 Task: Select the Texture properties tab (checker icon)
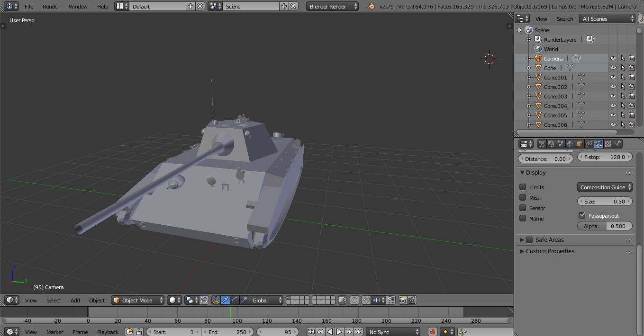pyautogui.click(x=608, y=144)
